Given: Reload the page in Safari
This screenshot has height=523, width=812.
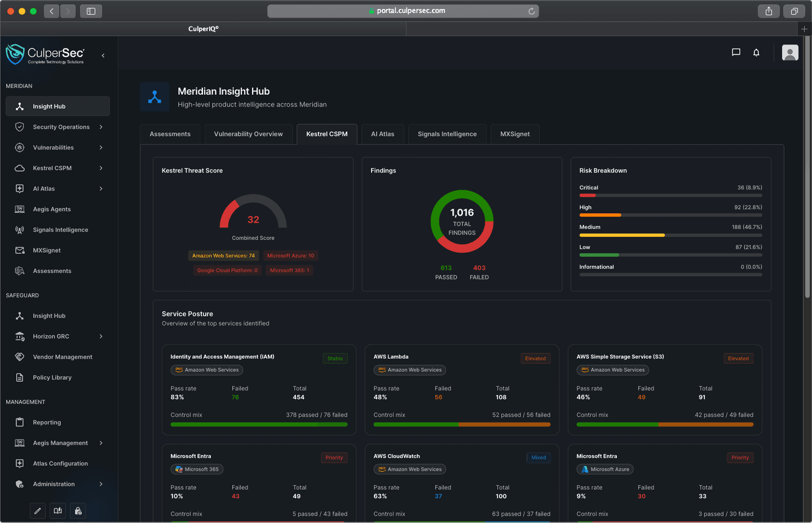Looking at the screenshot, I should pyautogui.click(x=531, y=11).
